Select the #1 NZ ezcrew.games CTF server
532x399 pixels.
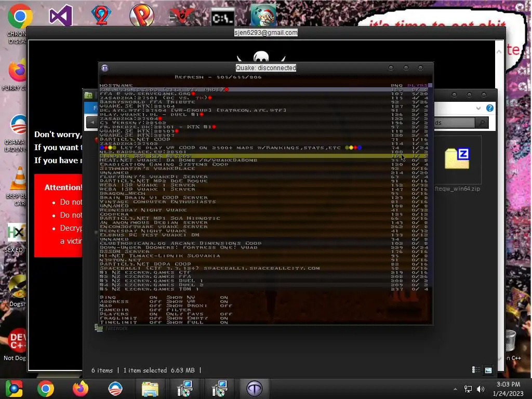point(263,272)
